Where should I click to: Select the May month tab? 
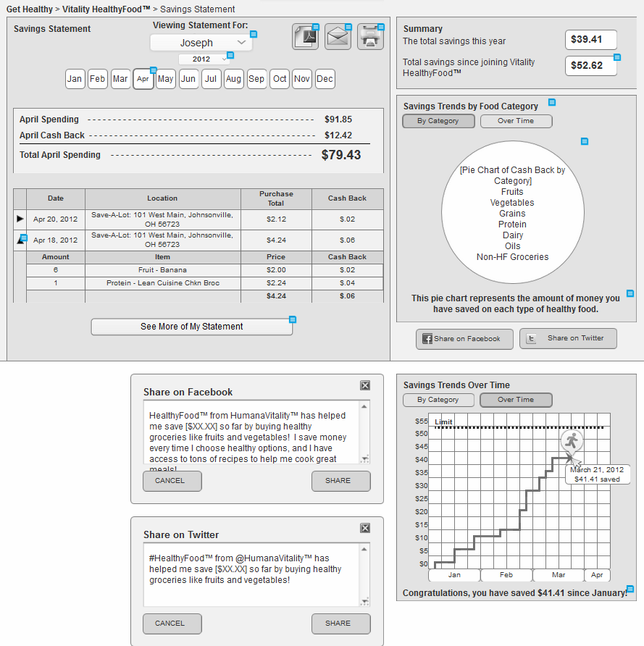tap(166, 79)
